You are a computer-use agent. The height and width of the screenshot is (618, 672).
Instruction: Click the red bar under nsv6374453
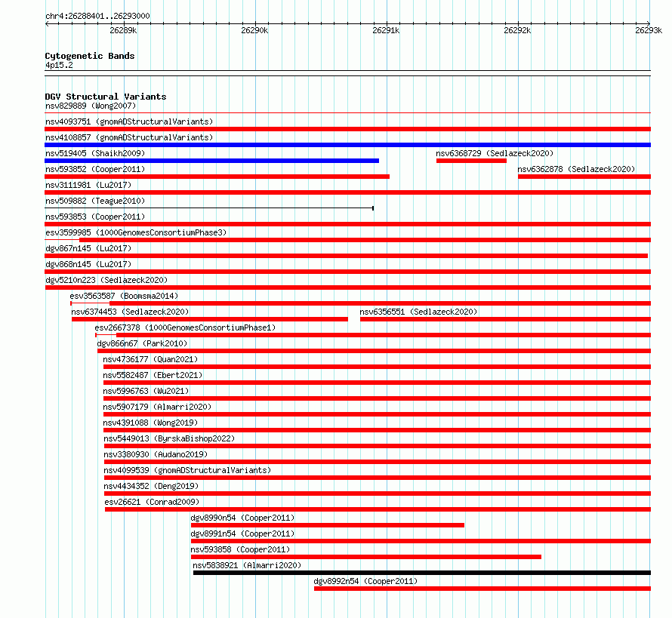210,319
